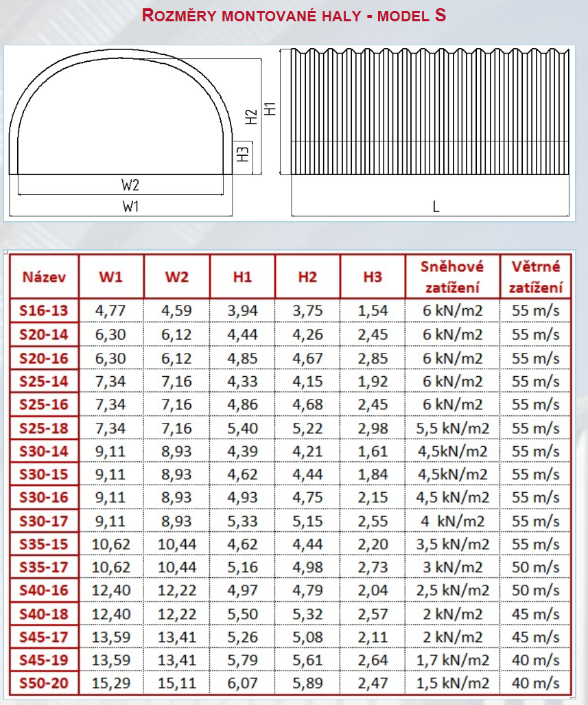Image resolution: width=588 pixels, height=705 pixels.
Task: Click the H3 value 2,98 in row S25-18
Action: pyautogui.click(x=373, y=428)
